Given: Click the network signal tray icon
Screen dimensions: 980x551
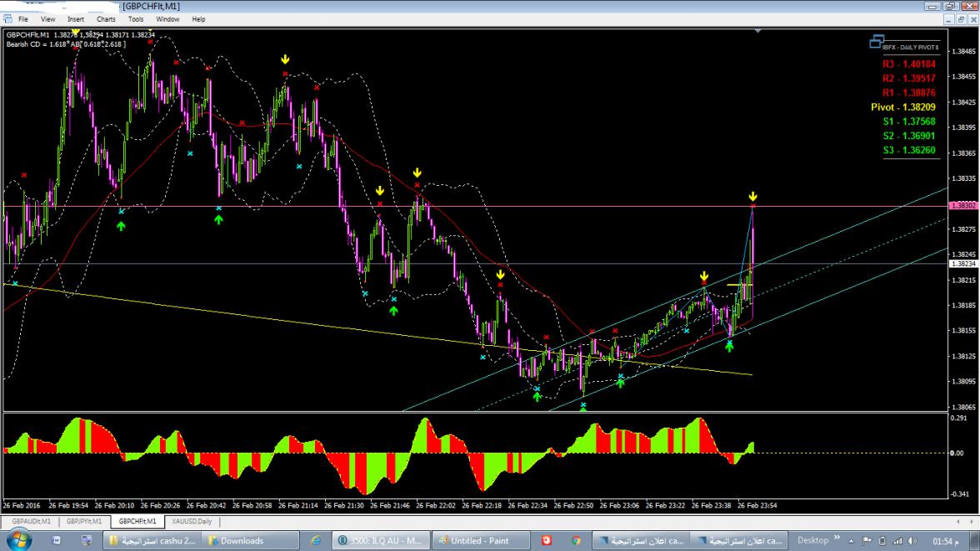Looking at the screenshot, I should (897, 540).
